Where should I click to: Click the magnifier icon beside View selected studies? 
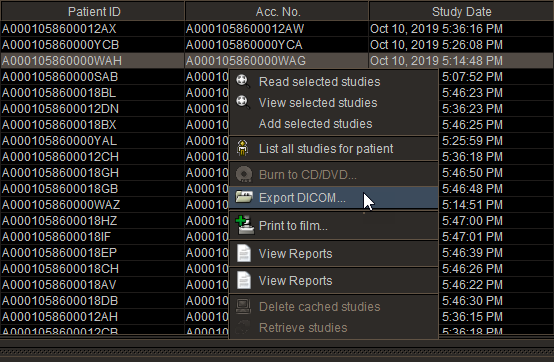pos(243,102)
